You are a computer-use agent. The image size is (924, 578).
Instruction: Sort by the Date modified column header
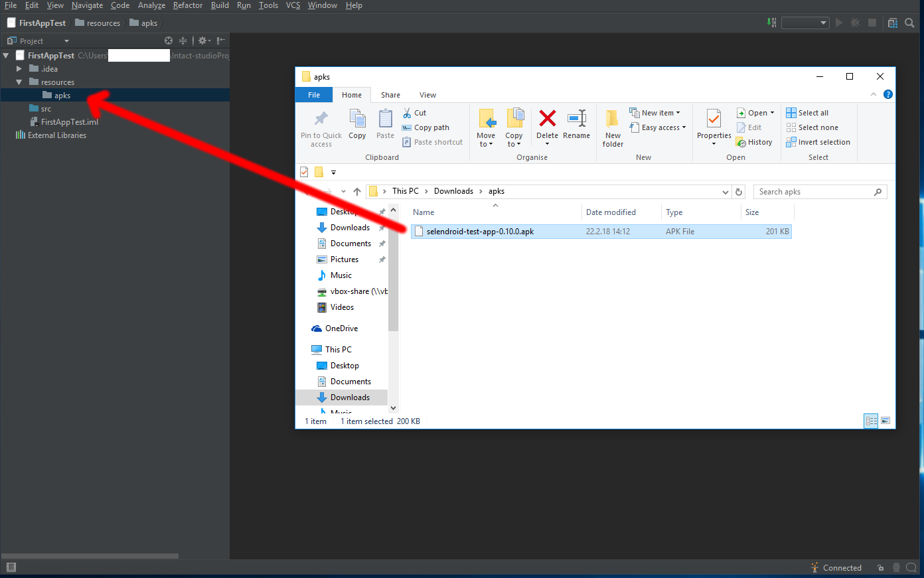(x=611, y=212)
